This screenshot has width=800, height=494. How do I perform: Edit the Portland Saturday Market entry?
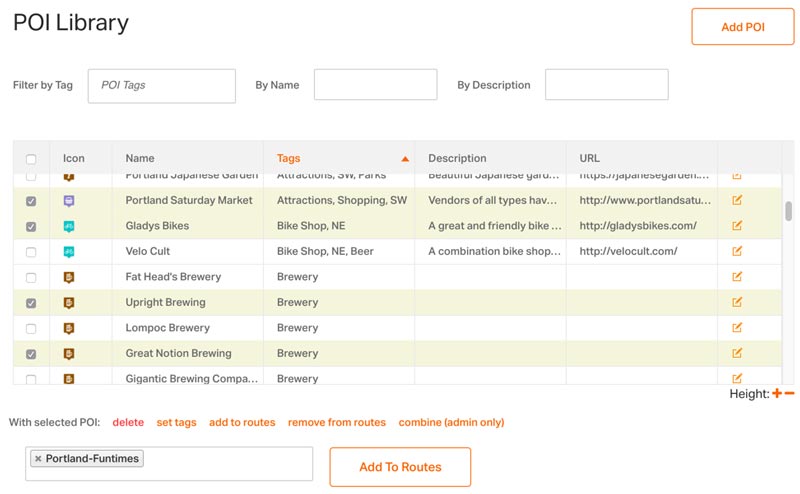tap(737, 200)
